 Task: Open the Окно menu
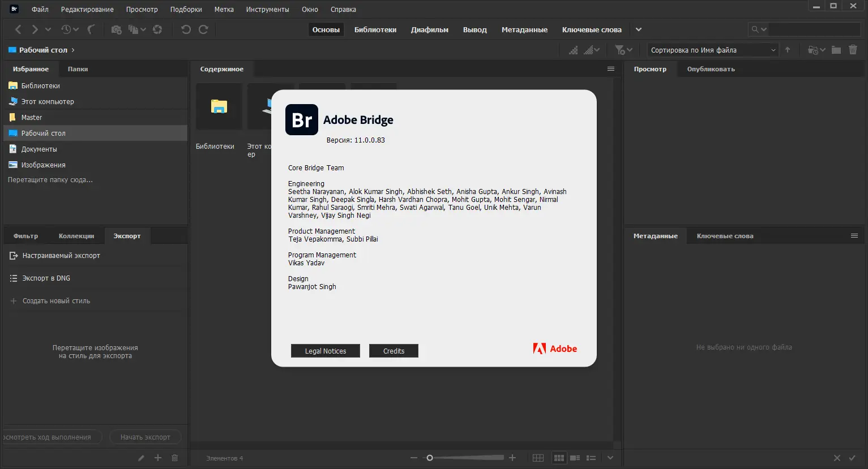click(310, 10)
